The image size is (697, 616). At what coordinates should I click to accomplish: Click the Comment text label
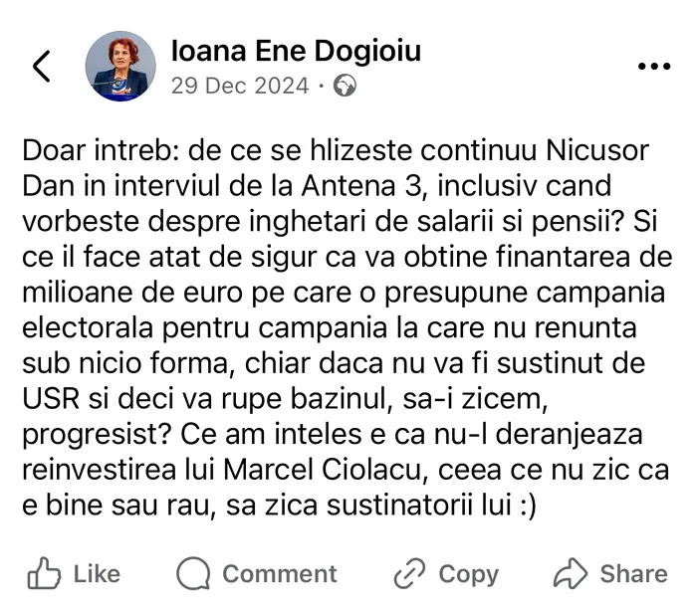click(280, 574)
